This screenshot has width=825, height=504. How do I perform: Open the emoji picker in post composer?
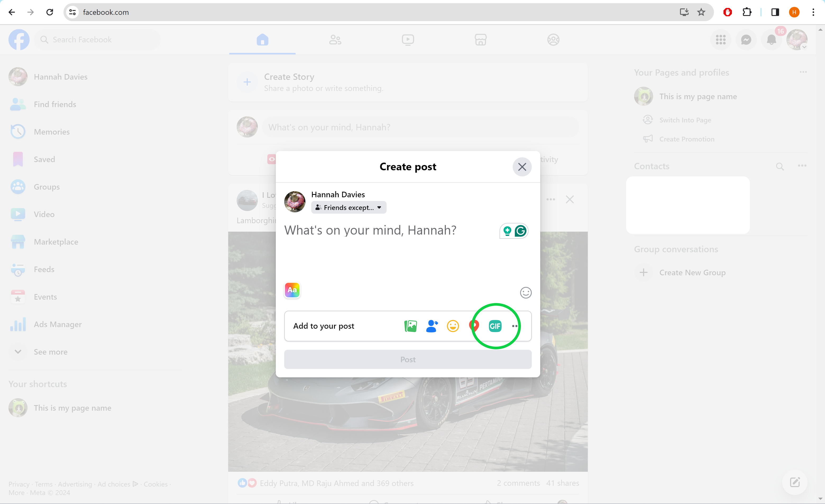click(526, 293)
